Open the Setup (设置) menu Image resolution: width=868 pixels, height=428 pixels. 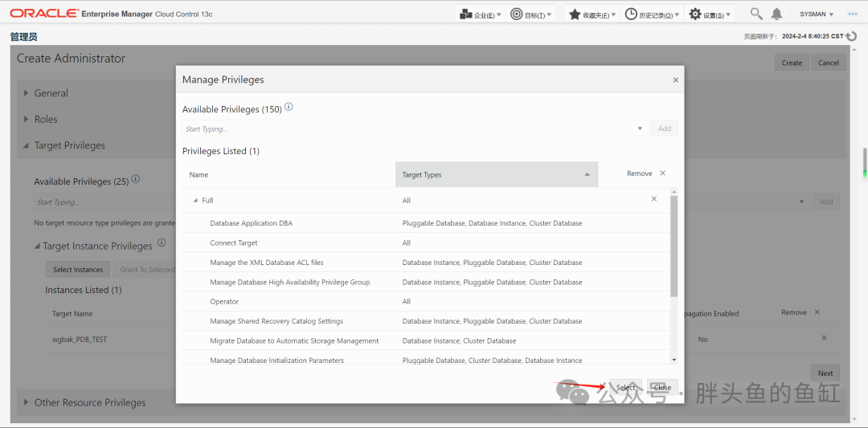tap(710, 14)
